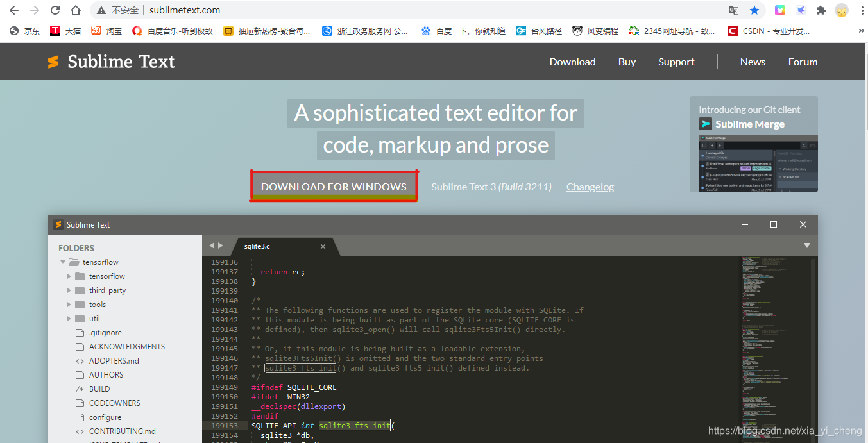
Task: Click the browser forward arrow
Action: click(35, 10)
